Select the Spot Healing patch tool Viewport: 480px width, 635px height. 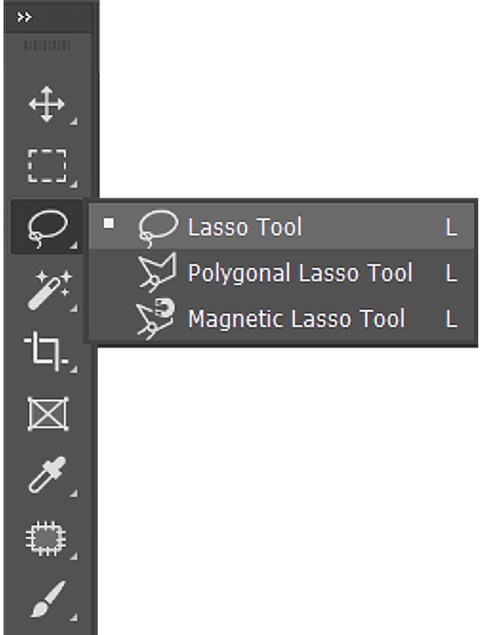(x=47, y=538)
